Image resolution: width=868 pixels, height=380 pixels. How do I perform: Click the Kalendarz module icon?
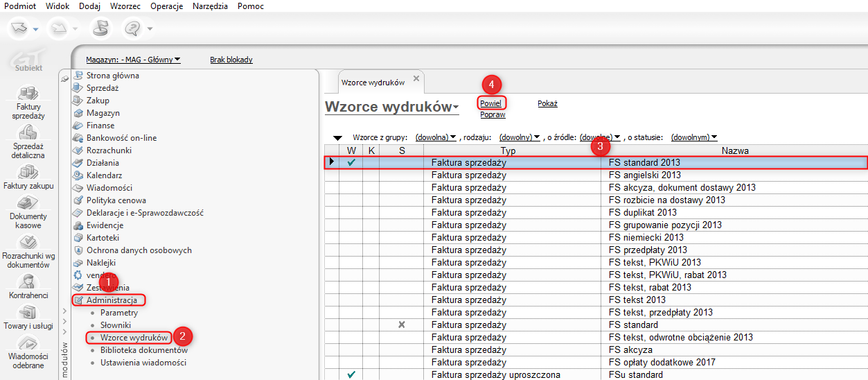[78, 175]
